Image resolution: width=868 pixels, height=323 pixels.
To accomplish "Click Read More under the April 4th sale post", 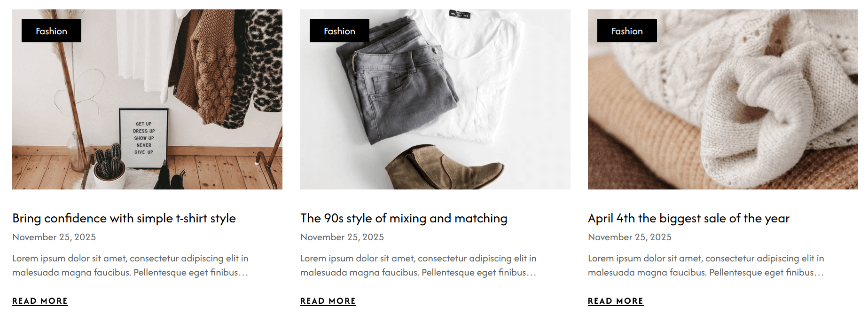I will 616,301.
